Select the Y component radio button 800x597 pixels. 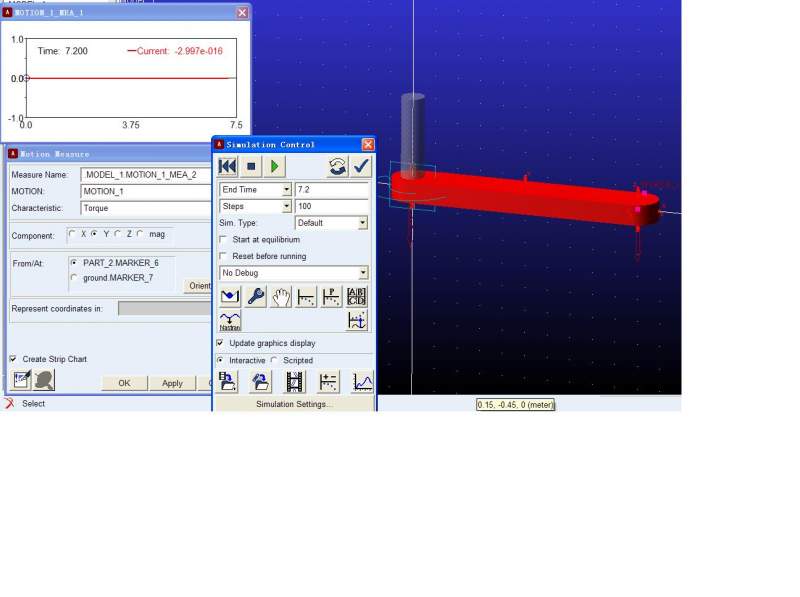tap(94, 234)
